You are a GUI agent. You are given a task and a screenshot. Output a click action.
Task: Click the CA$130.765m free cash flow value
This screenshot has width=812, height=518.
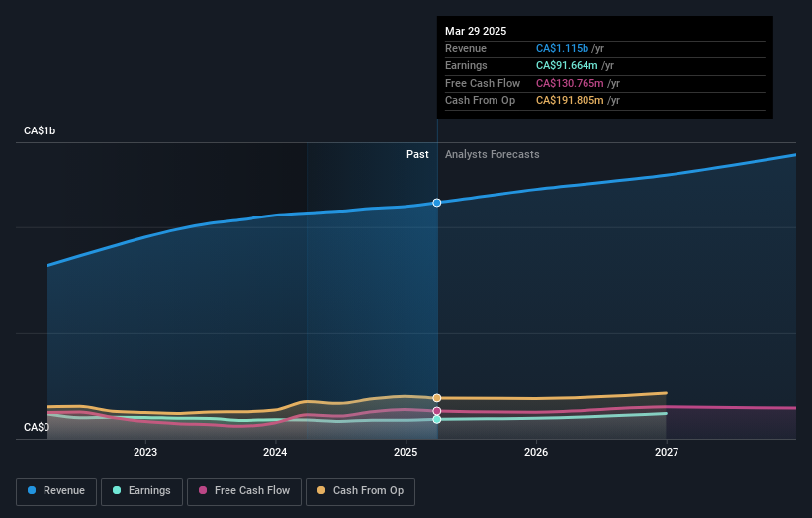coord(570,83)
